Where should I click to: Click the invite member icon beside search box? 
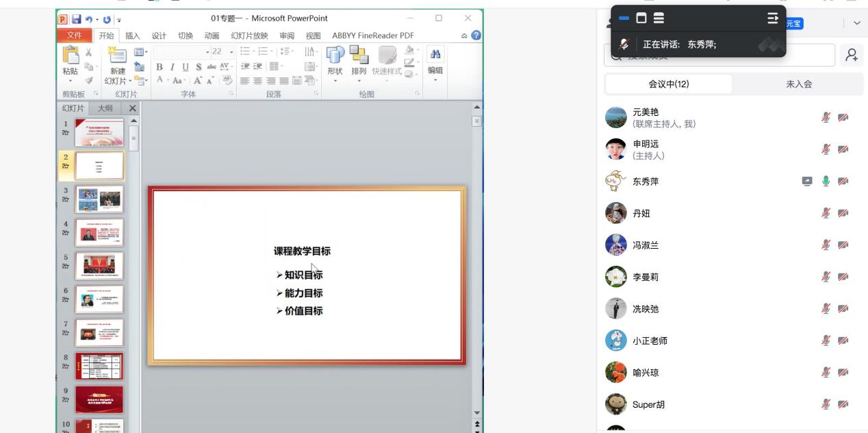(x=852, y=55)
